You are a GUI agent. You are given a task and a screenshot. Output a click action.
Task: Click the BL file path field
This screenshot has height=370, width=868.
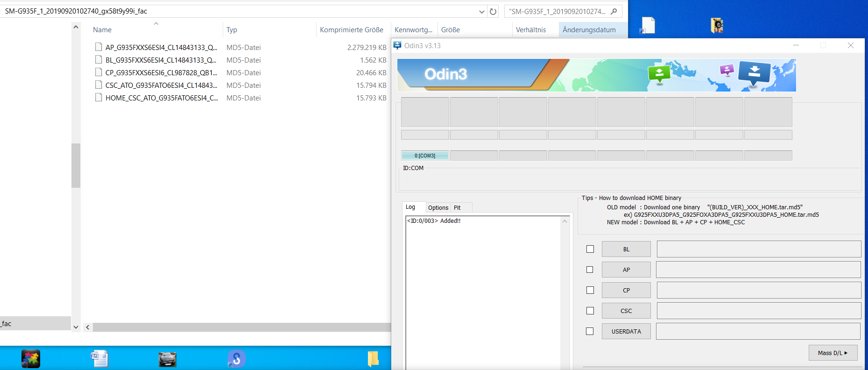pos(759,249)
